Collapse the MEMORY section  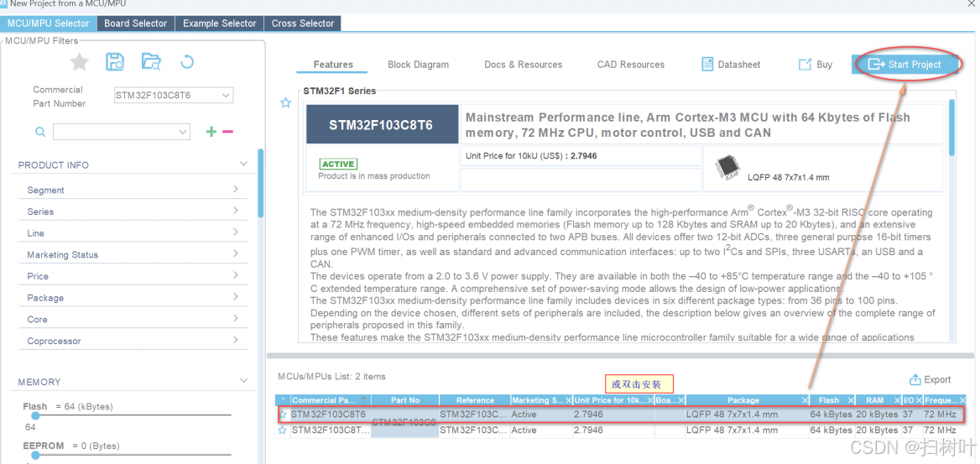244,381
